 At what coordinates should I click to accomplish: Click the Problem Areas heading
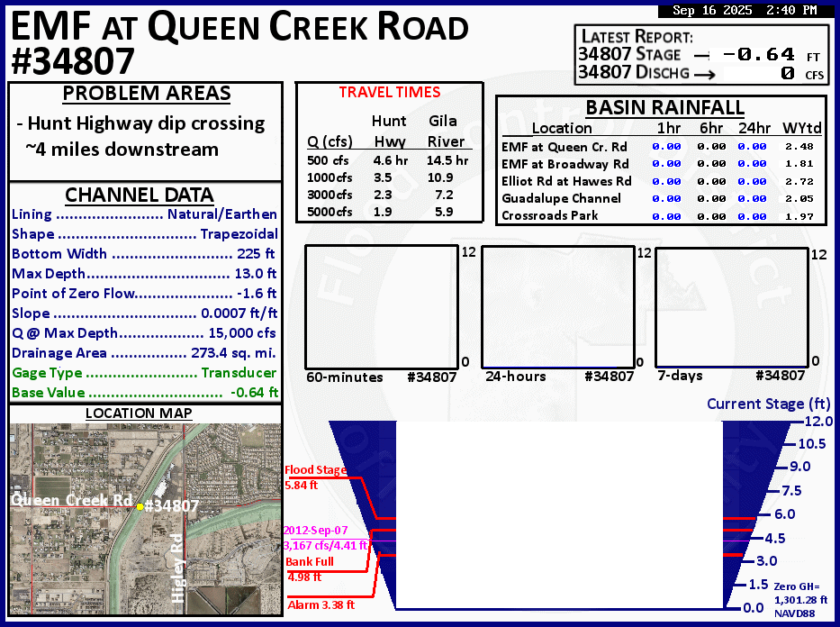pyautogui.click(x=146, y=94)
